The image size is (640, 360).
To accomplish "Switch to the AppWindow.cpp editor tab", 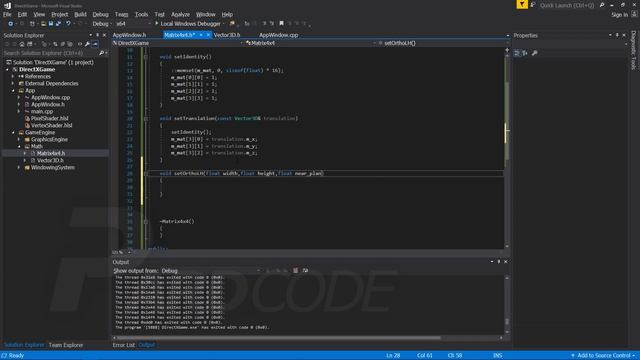I will pyautogui.click(x=279, y=35).
